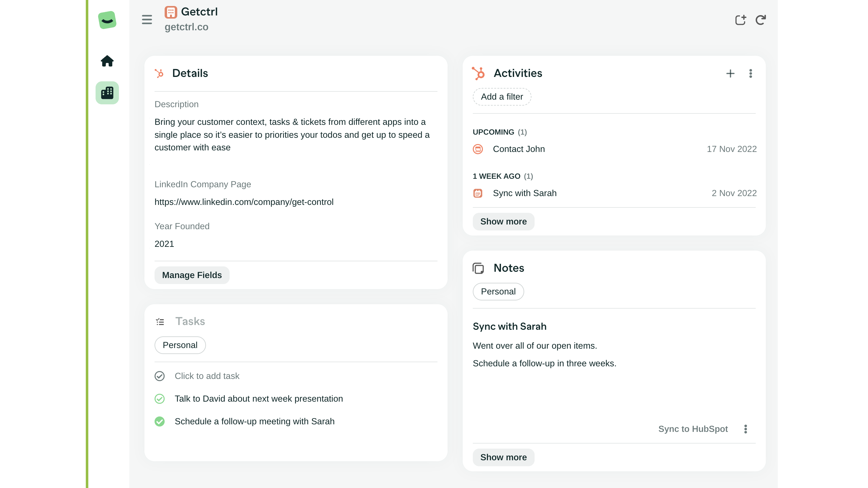Add a new activity with plus icon

click(x=730, y=73)
